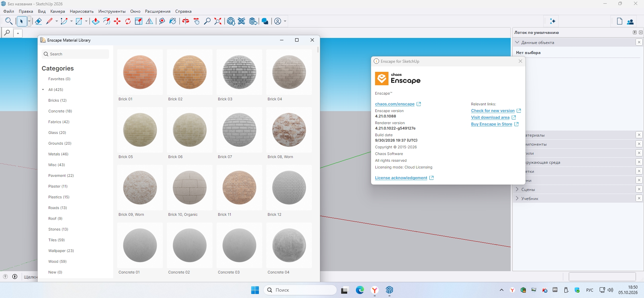The image size is (644, 298).
Task: Open the Нарисовать menu
Action: (82, 11)
